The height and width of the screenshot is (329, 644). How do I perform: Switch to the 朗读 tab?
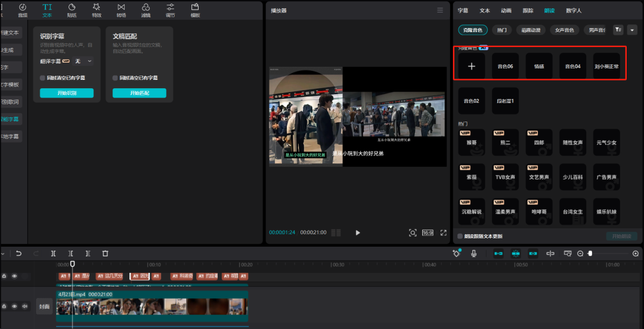550,11
